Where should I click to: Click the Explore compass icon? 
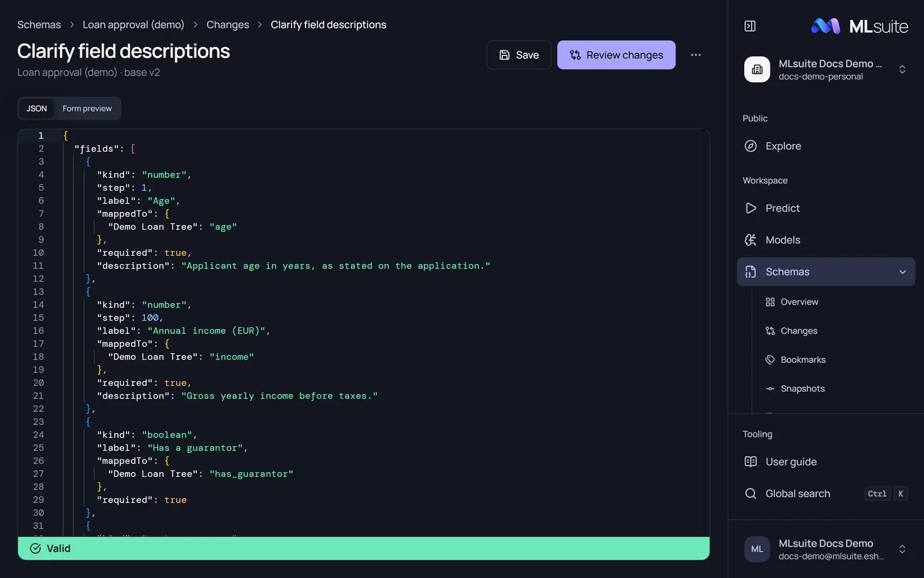[x=751, y=146]
